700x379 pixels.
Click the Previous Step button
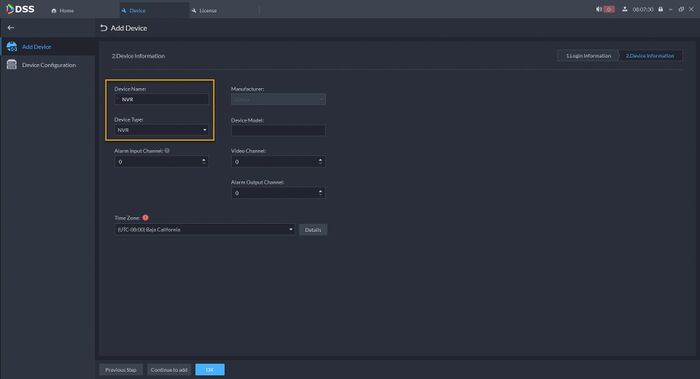pos(121,370)
